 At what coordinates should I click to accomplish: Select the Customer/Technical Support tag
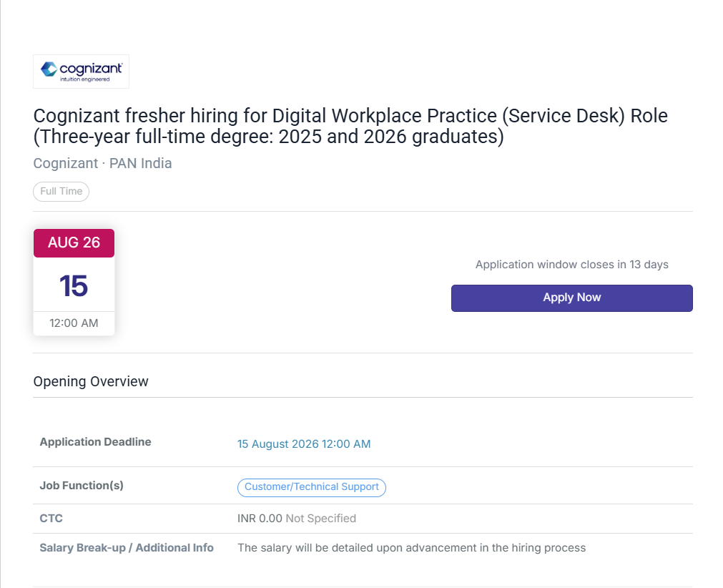tap(312, 487)
